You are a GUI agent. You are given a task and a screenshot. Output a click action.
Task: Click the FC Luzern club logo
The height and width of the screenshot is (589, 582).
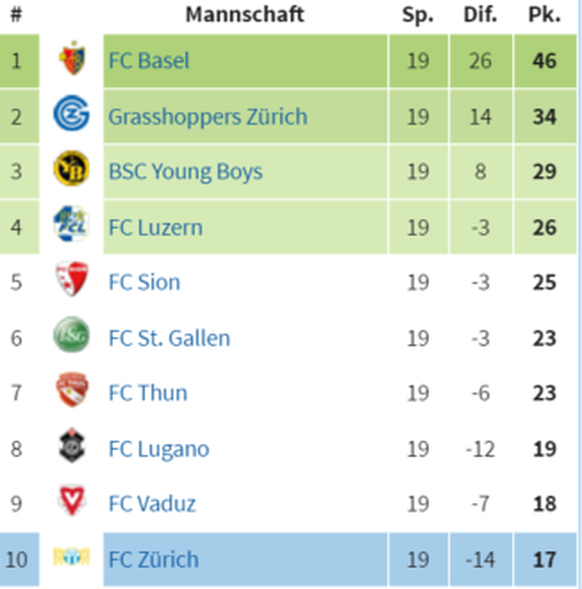tap(71, 224)
